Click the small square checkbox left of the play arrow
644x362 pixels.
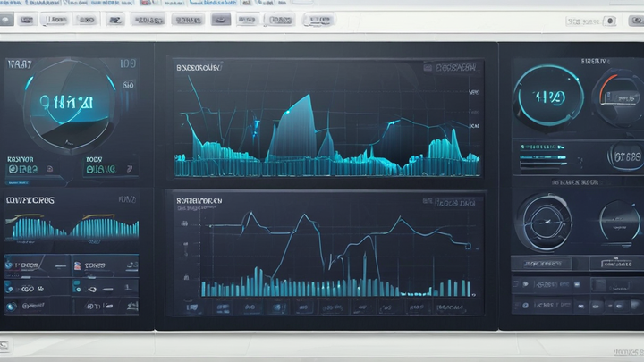point(515,284)
